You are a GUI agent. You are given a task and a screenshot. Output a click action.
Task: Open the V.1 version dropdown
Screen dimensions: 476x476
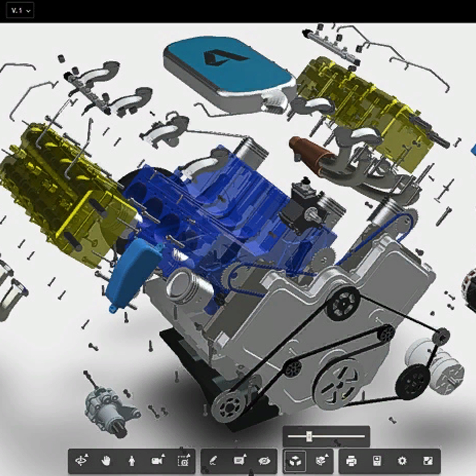[x=20, y=11]
